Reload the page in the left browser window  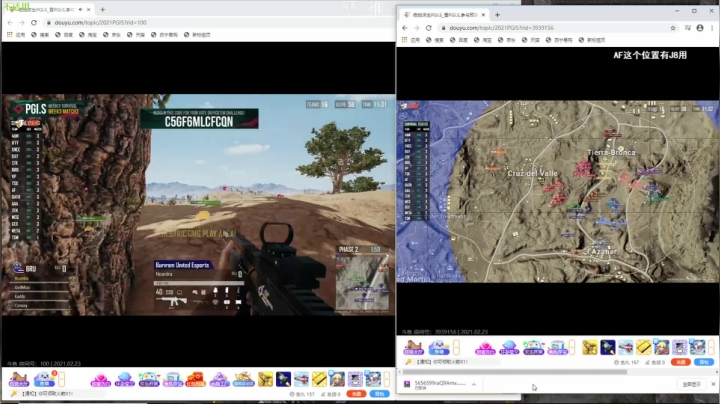click(34, 22)
